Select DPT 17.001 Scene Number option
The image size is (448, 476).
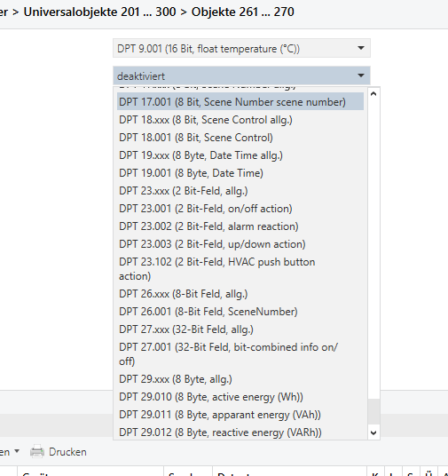coord(240,102)
